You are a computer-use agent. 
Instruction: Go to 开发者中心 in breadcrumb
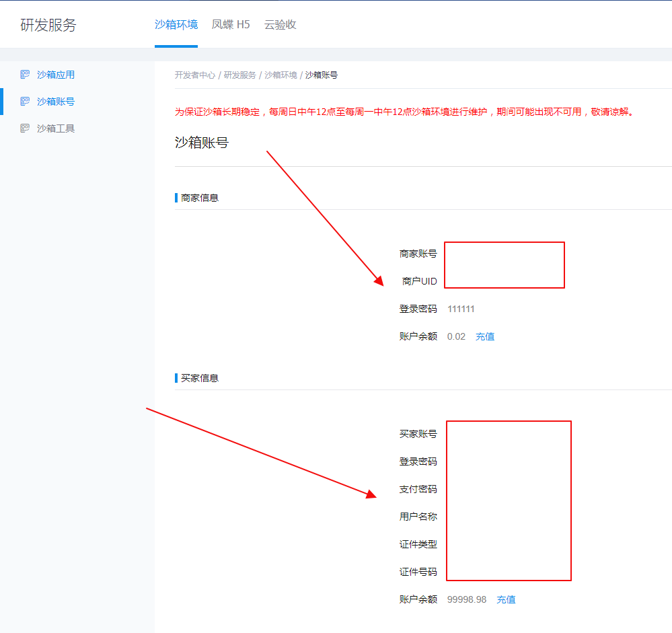(195, 75)
